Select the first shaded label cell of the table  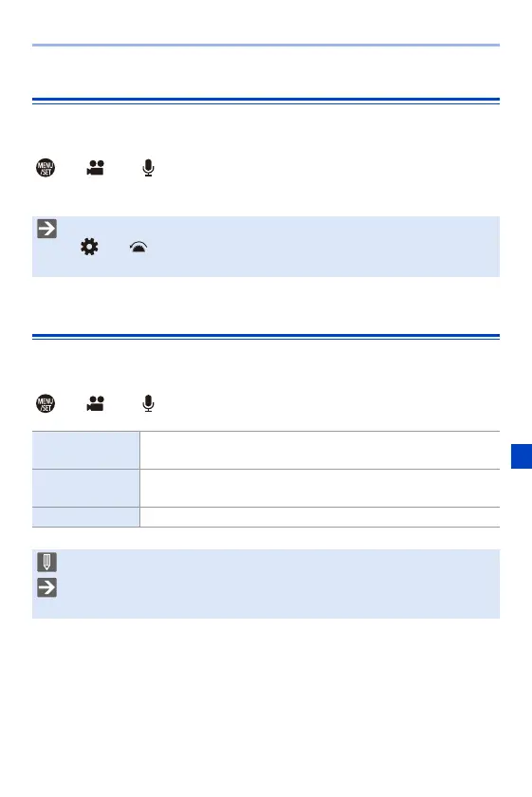tap(86, 451)
